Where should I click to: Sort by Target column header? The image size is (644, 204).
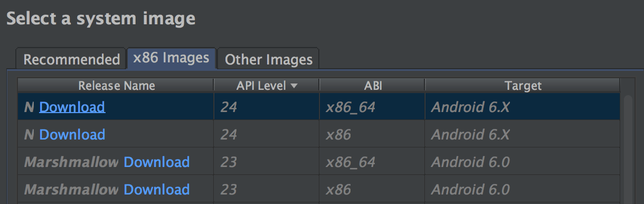(523, 85)
